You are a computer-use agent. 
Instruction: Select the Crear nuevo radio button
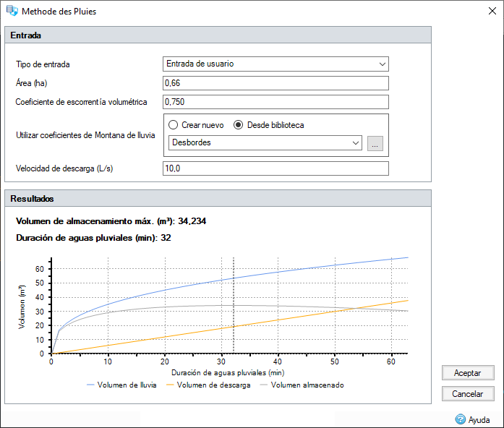click(x=174, y=124)
